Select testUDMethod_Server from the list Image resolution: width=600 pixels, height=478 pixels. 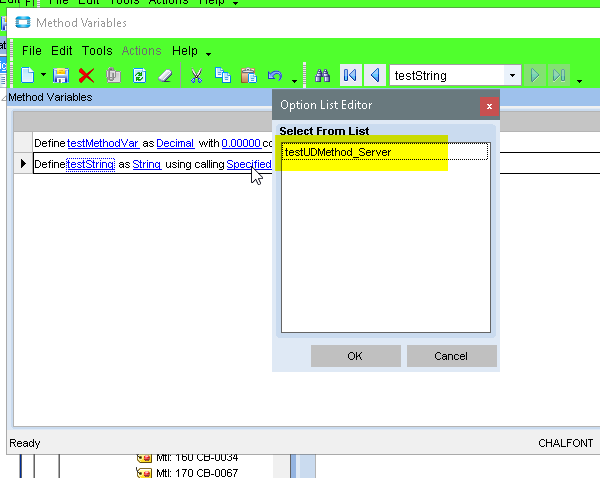point(338,152)
